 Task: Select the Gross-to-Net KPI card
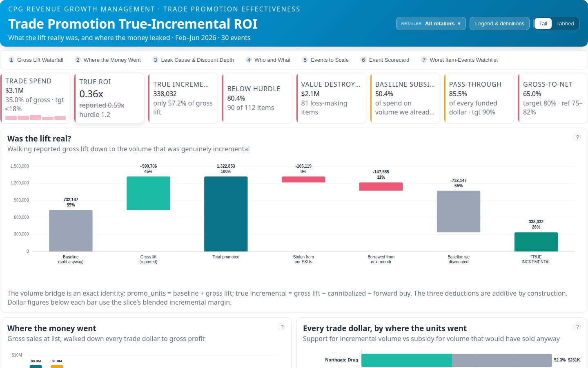(x=553, y=98)
